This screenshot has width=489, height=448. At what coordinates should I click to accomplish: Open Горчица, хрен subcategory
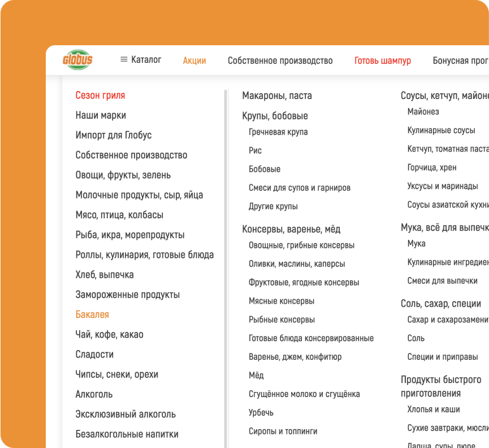pos(431,167)
